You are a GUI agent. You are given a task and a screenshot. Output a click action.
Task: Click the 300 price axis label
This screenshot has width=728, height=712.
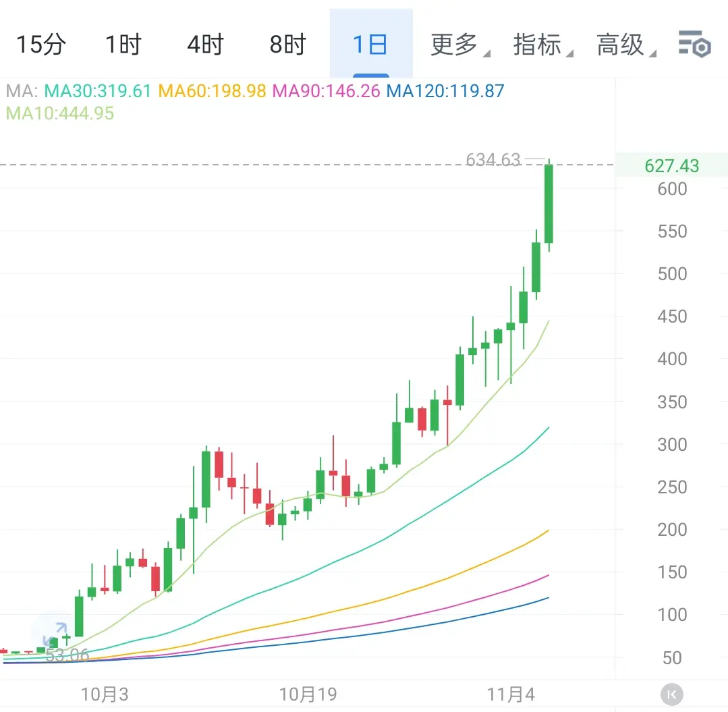click(672, 445)
